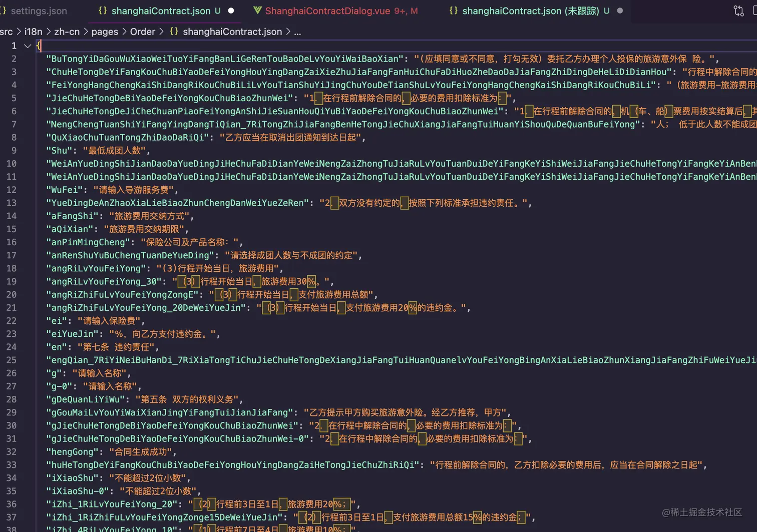The image size is (757, 532).
Task: Click the "gGouMaiLvYouYiWaiXianJingYiFangTuiJianJiaFang" key
Action: click(170, 412)
